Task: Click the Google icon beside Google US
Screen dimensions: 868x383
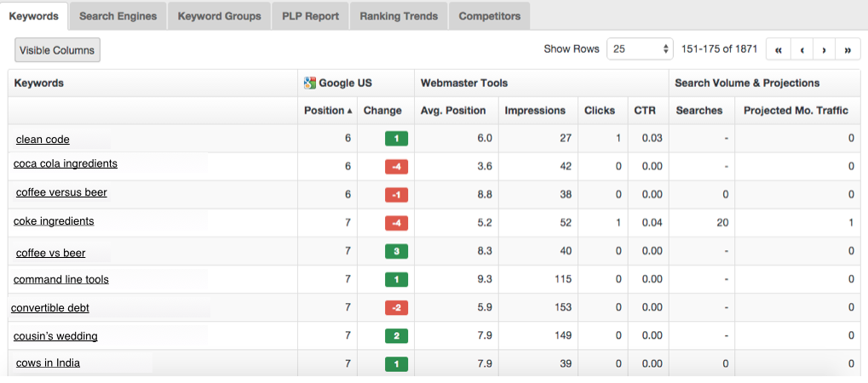Action: click(310, 83)
